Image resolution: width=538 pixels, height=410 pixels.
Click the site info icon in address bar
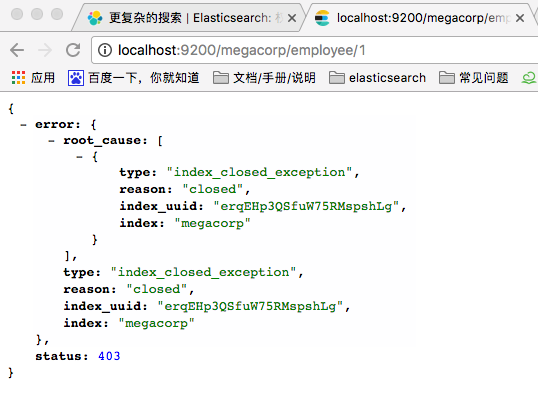click(x=105, y=50)
